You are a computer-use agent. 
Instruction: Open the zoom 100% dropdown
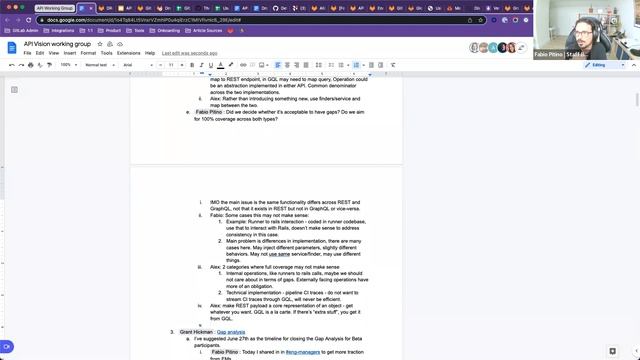69,65
